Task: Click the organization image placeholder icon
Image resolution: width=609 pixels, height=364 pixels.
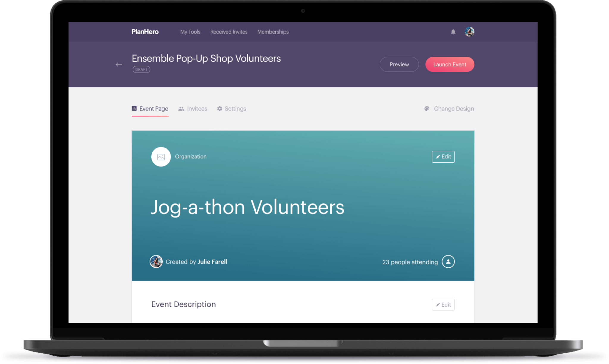Action: (161, 157)
